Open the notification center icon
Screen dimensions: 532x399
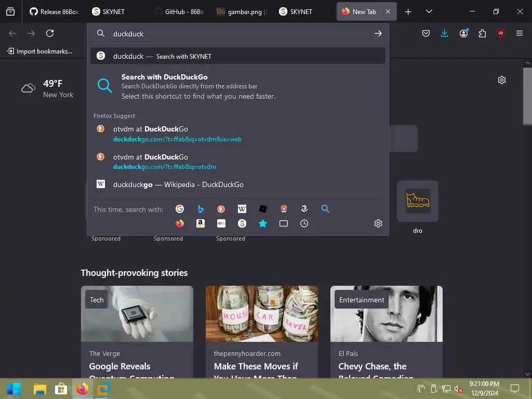[x=515, y=388]
